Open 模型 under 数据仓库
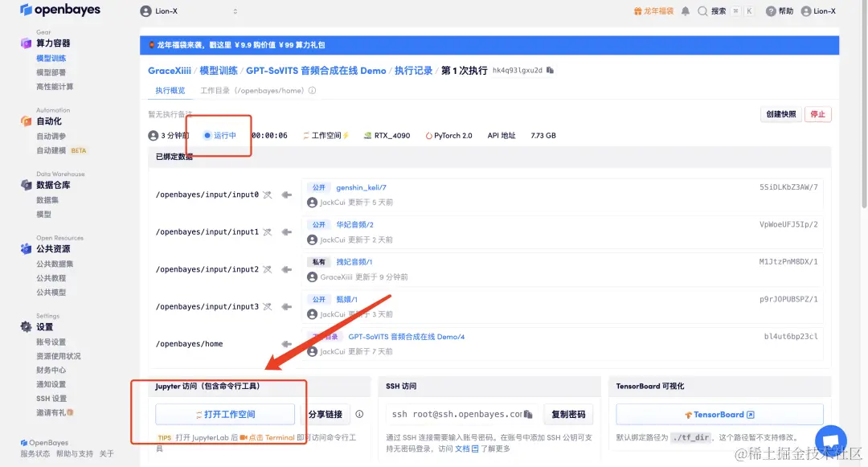The width and height of the screenshot is (868, 467). click(43, 214)
